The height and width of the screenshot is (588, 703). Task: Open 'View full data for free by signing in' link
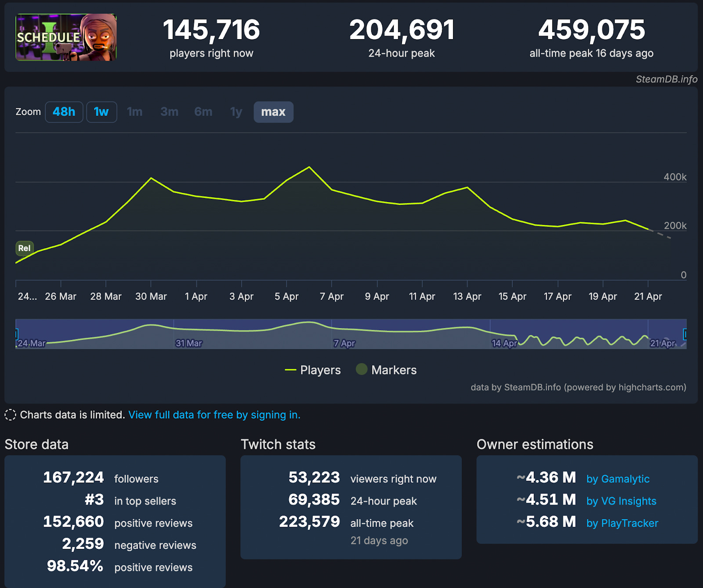coord(214,415)
